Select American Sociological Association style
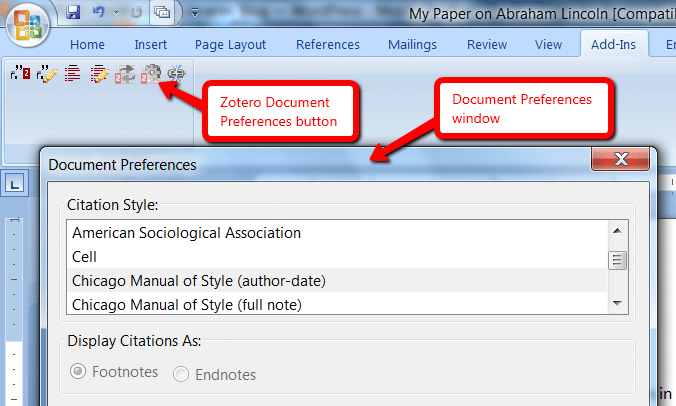Screen dimensions: 676x406 [337, 233]
